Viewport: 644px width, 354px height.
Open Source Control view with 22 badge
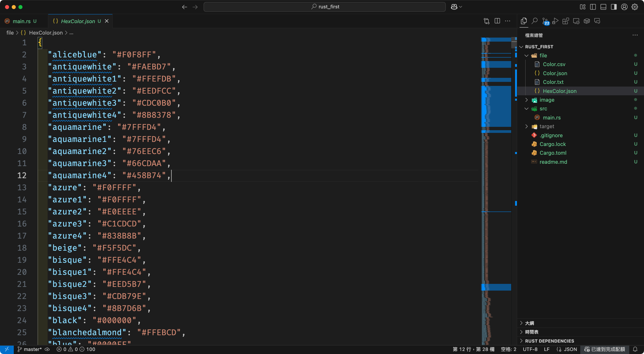[545, 21]
